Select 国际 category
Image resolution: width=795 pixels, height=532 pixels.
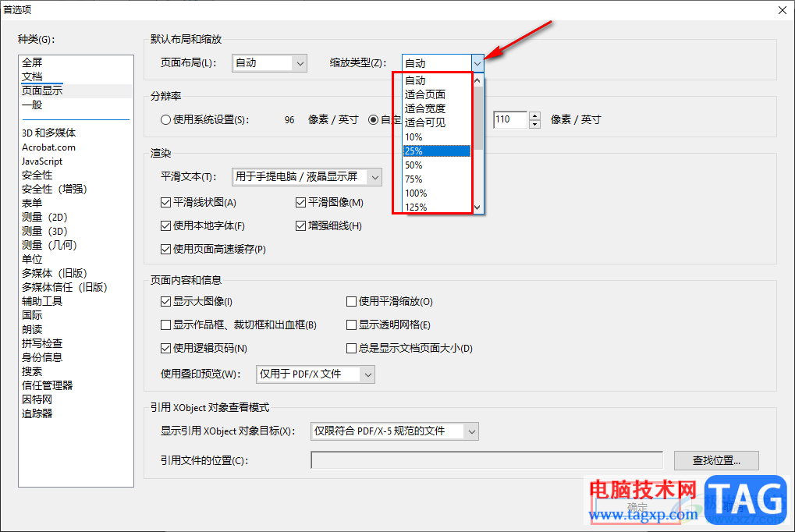point(32,315)
